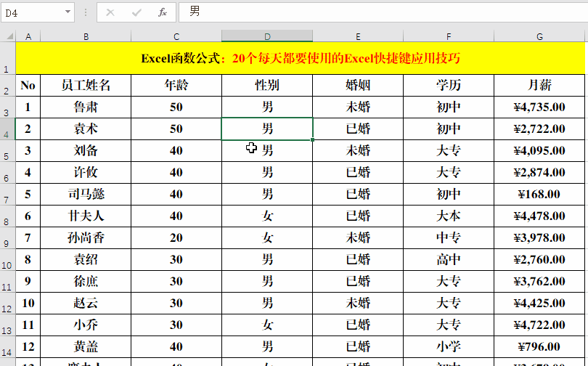Open the Insert Function fx dialog
The width and height of the screenshot is (588, 366).
163,13
